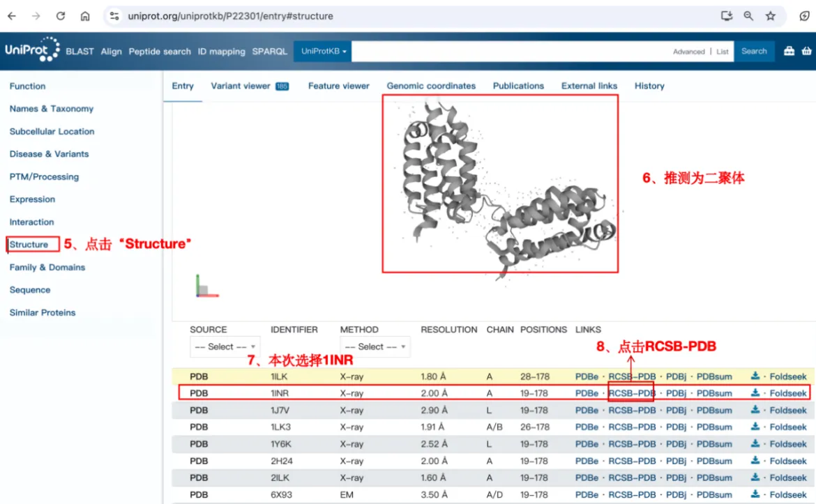816x504 pixels.
Task: Click the UniProt logo
Action: click(32, 50)
